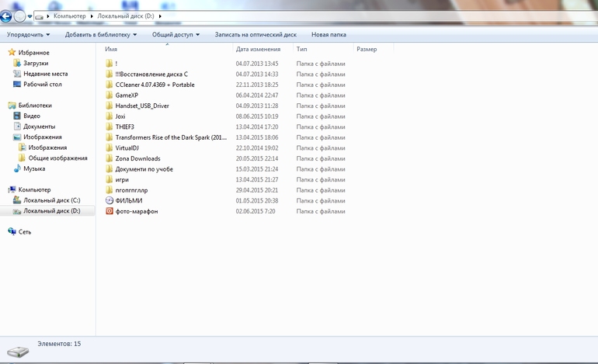Open the Добавить в библиотеку dropdown
598x364 pixels.
pyautogui.click(x=101, y=35)
